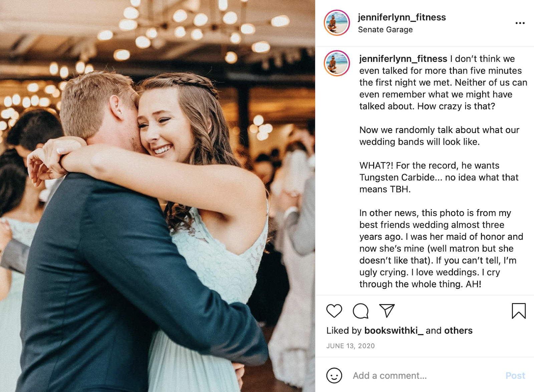
Task: Click the best friends wedding caption paragraph
Action: click(x=441, y=248)
